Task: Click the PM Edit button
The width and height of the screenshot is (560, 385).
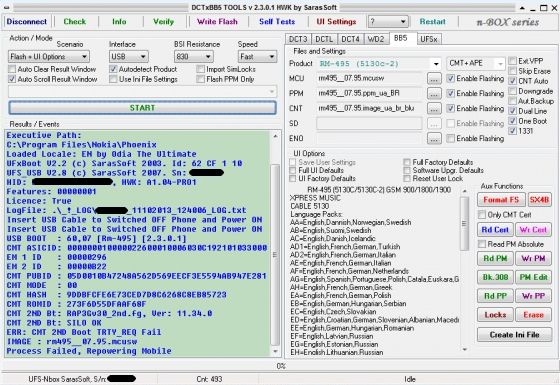Action: point(534,277)
